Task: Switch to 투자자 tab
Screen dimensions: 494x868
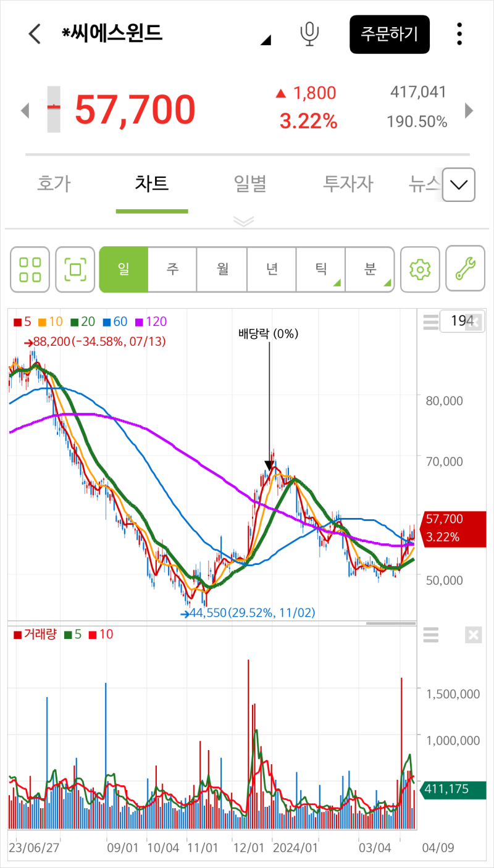Action: point(348,183)
